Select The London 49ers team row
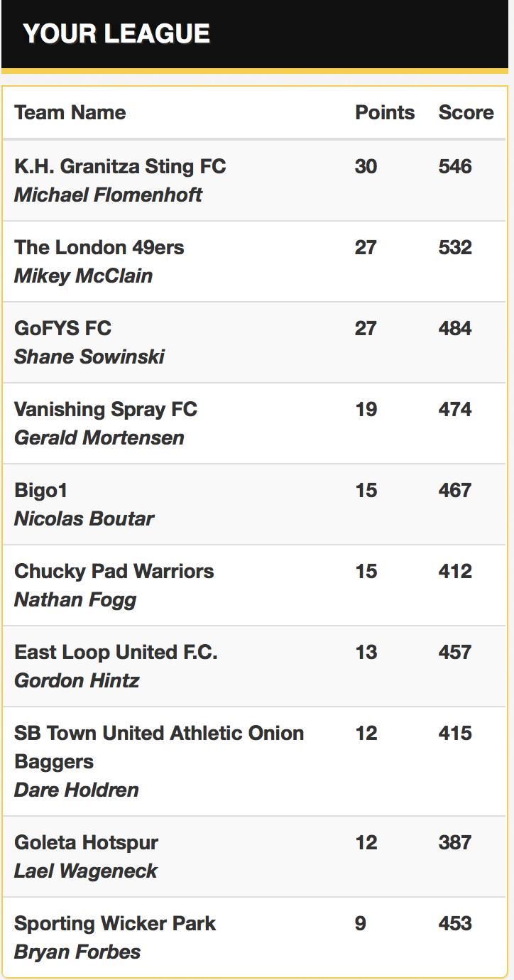This screenshot has height=980, width=514. tap(255, 261)
